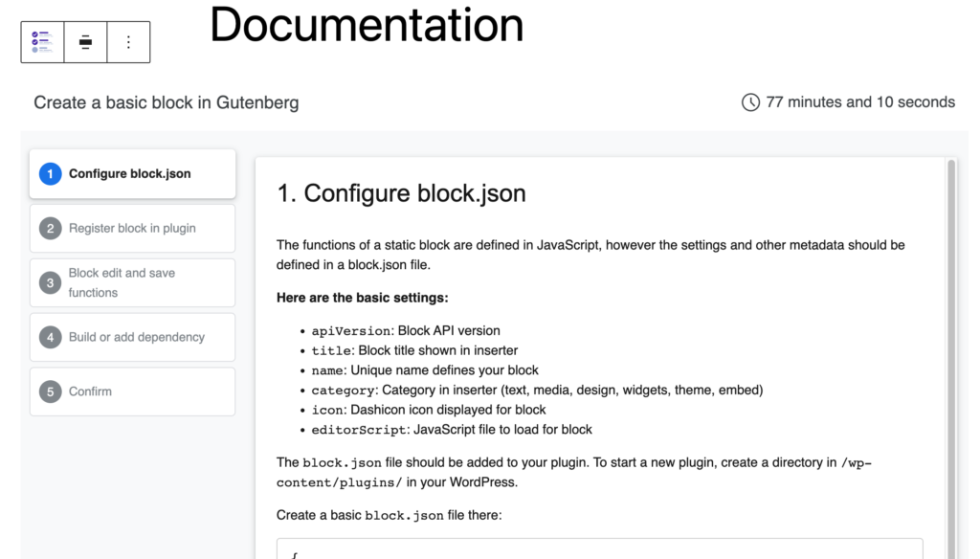Select the 'Configure block.json' step
The width and height of the screenshot is (980, 559).
click(132, 173)
